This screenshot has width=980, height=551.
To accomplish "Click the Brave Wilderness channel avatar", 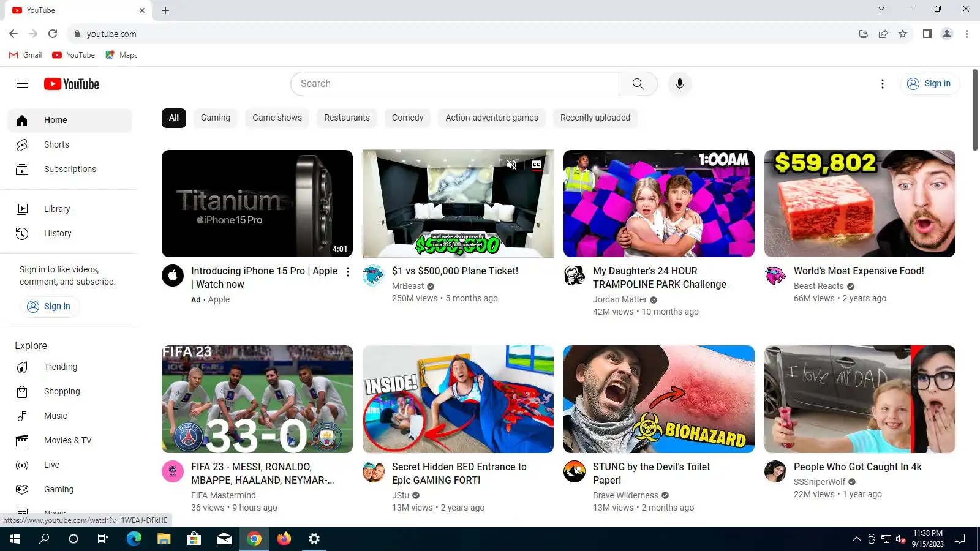I will pos(575,471).
